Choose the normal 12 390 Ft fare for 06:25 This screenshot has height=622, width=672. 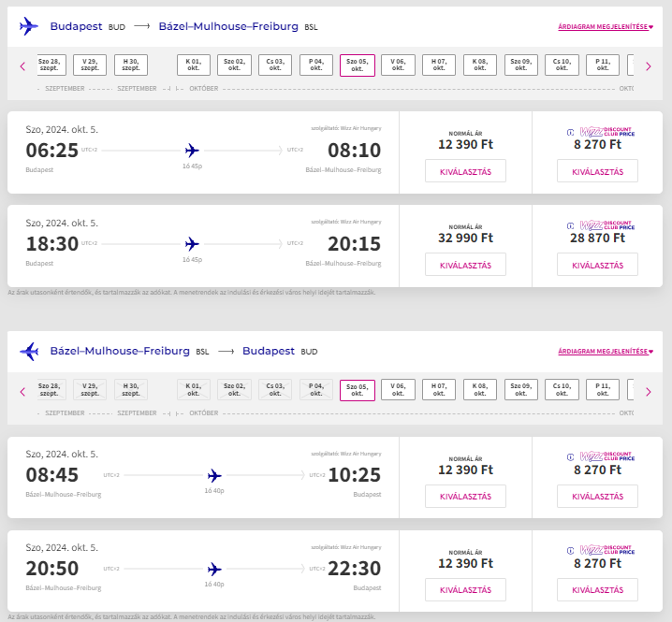(465, 171)
